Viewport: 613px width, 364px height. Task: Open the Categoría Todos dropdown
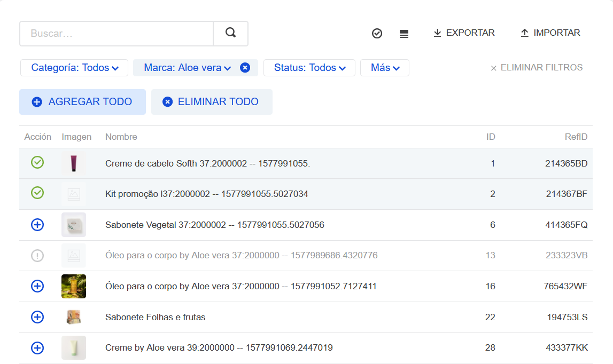pyautogui.click(x=74, y=68)
